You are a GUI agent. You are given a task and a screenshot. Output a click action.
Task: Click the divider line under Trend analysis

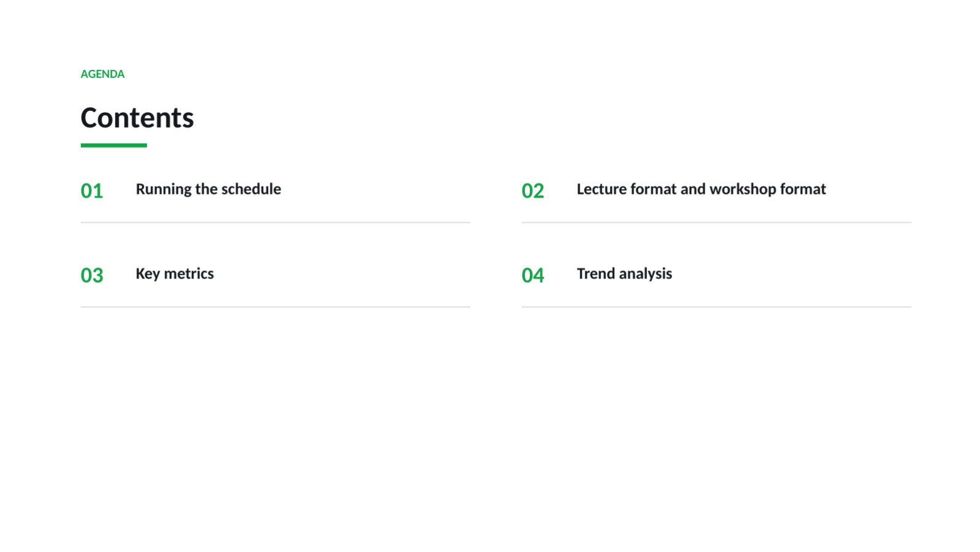(716, 307)
